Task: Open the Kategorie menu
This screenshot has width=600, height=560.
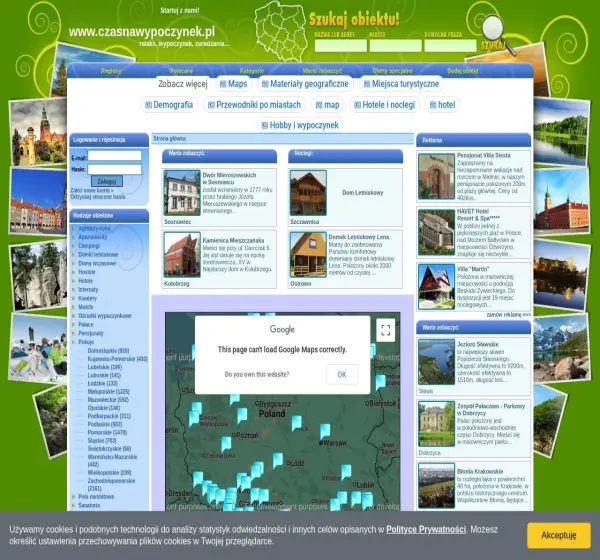Action: tap(252, 71)
